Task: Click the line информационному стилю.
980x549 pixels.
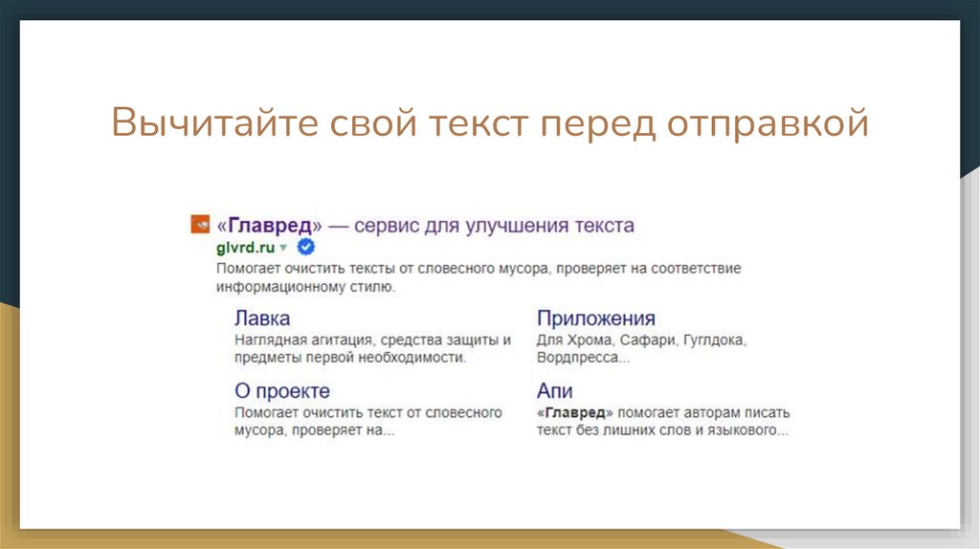Action: coord(305,287)
